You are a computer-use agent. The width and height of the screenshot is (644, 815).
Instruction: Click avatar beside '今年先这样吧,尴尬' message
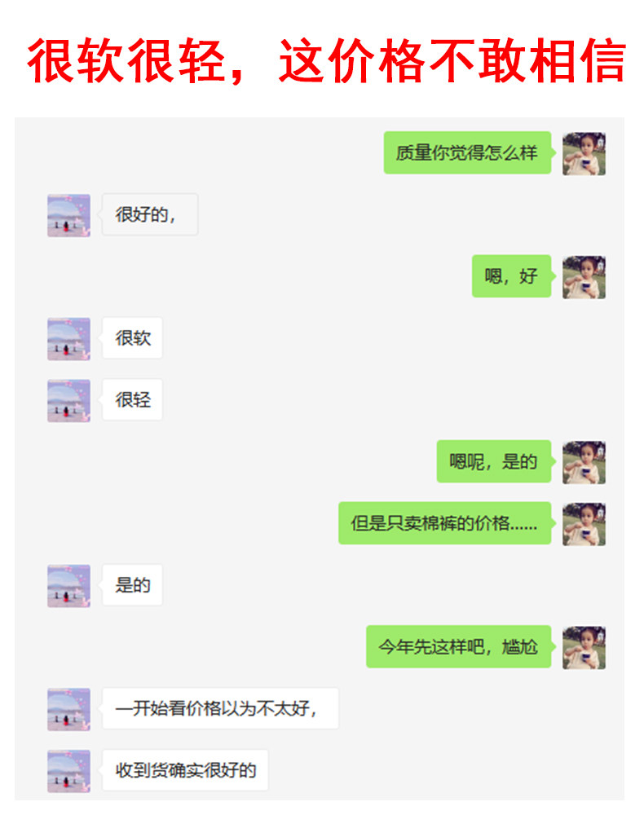point(584,648)
